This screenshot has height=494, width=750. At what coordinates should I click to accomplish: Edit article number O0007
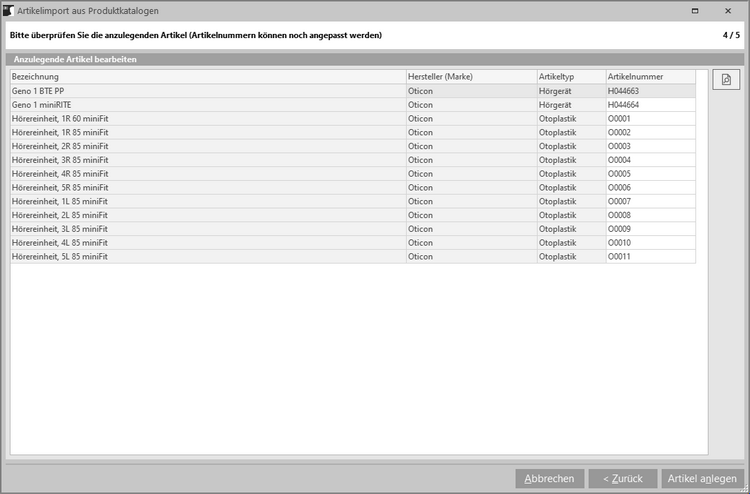[651, 201]
